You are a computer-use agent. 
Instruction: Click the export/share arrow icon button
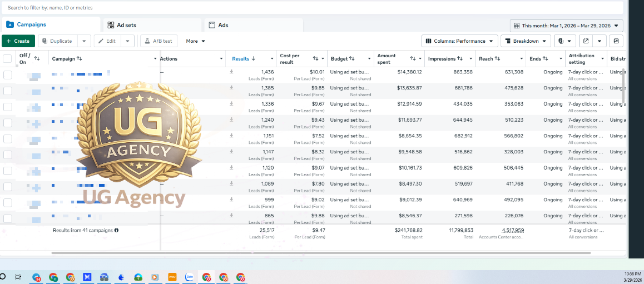[586, 41]
